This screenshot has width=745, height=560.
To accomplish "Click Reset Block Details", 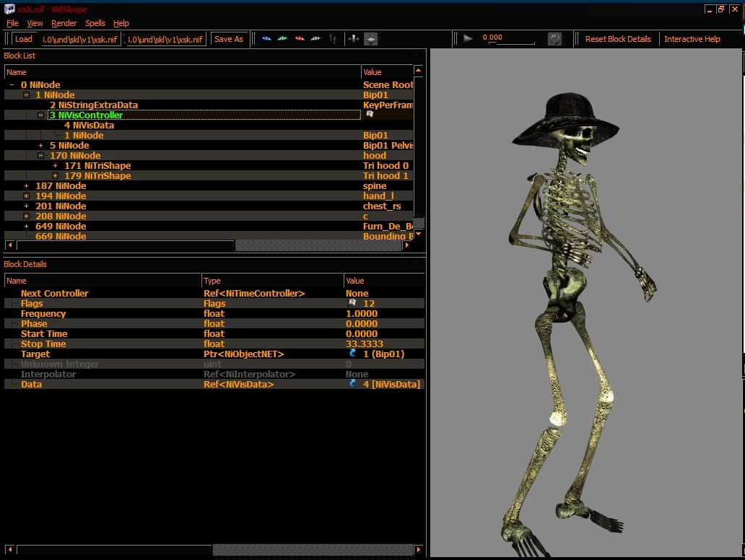I will [618, 39].
